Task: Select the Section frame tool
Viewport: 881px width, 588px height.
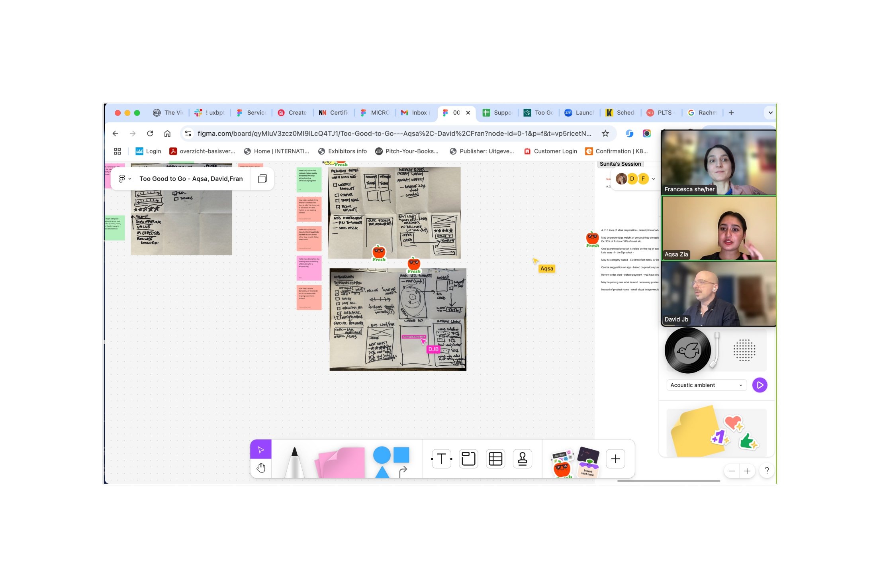Action: click(x=468, y=459)
